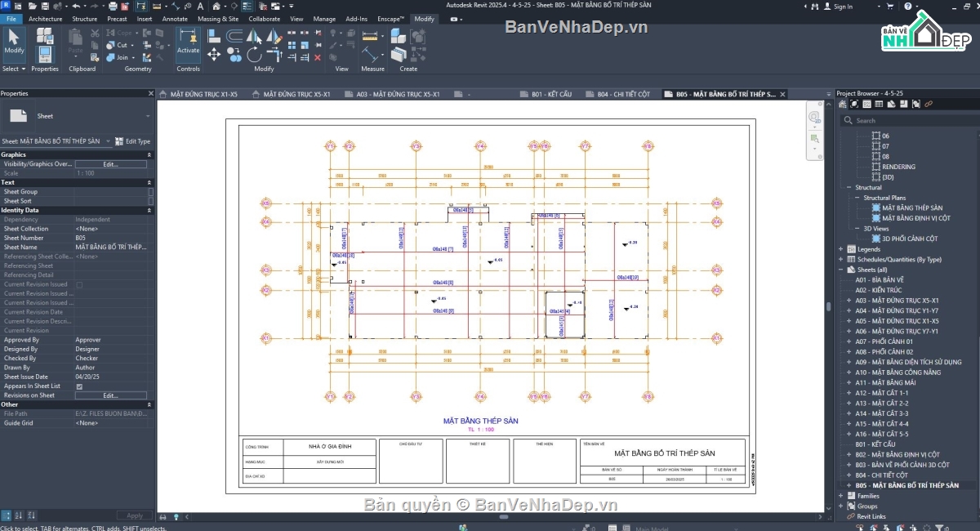Switch to the B04 - CHI TIẾT CỘT view tab
This screenshot has width=980, height=531.
(623, 95)
